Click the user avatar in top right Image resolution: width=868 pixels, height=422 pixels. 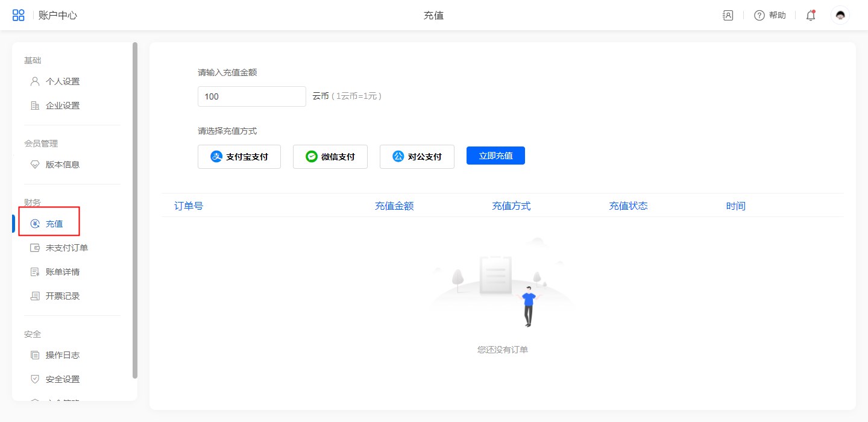(840, 16)
